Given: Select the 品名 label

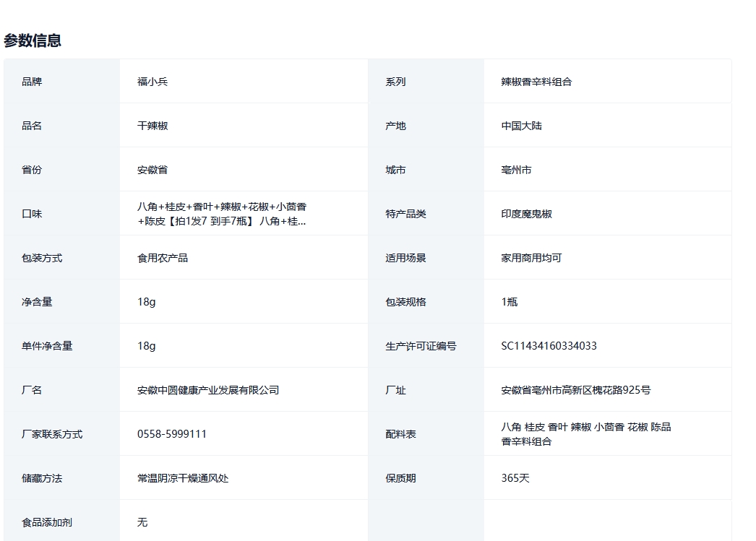Looking at the screenshot, I should [32, 126].
